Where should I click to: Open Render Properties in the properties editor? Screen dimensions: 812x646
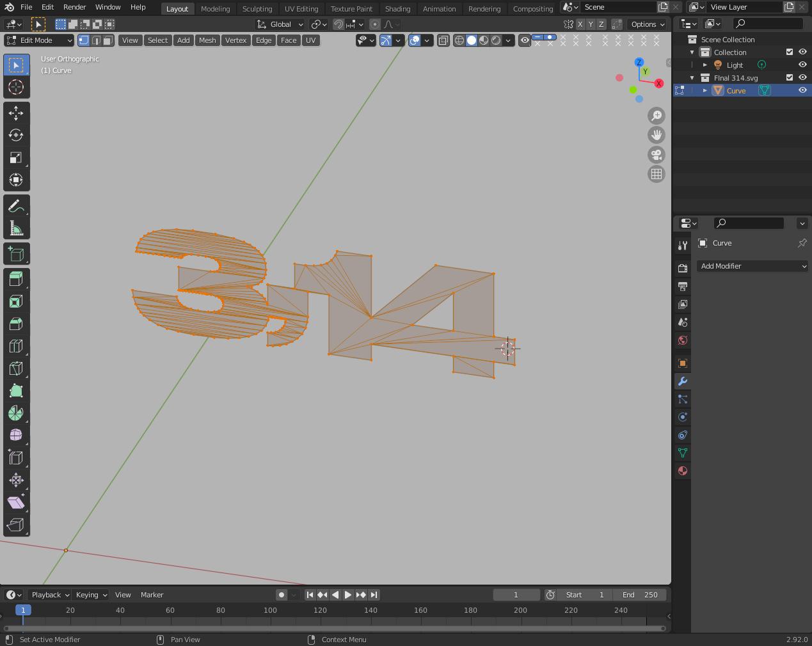pyautogui.click(x=682, y=268)
